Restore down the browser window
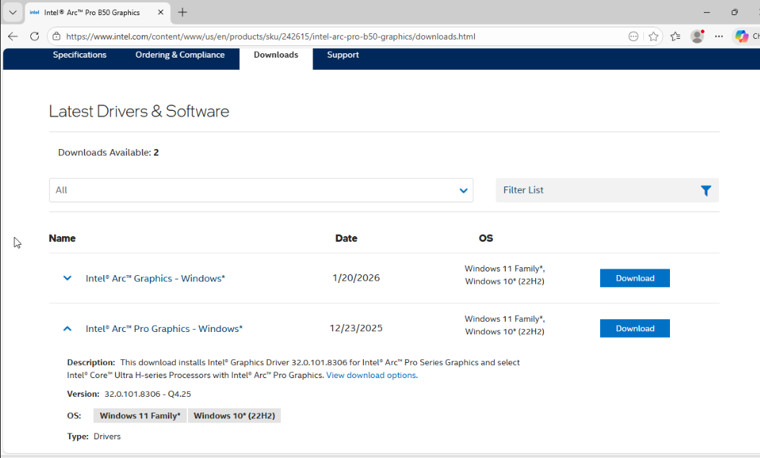 734,13
